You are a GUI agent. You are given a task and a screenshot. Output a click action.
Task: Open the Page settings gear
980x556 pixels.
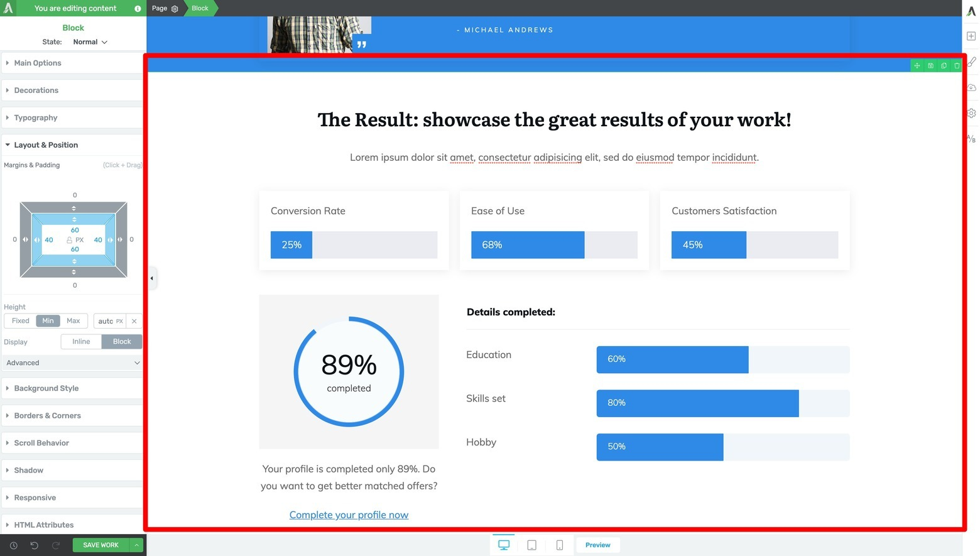click(175, 8)
